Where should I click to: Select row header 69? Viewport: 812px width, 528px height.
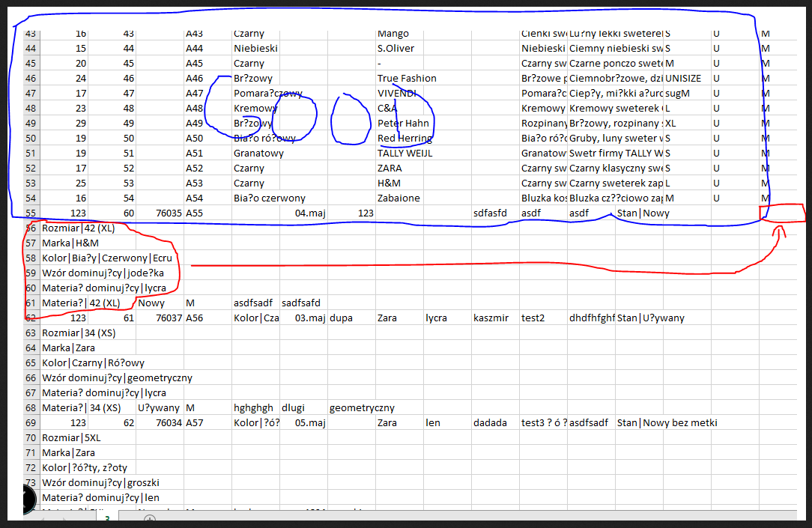30,423
